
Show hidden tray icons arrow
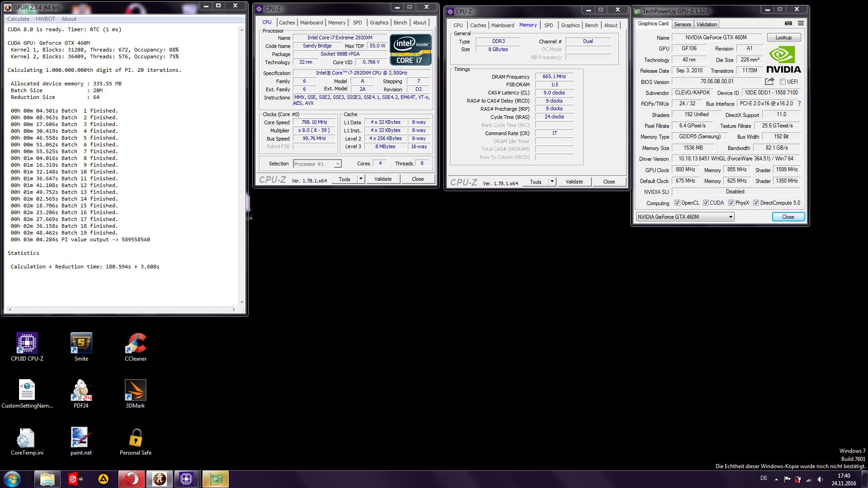coord(776,480)
